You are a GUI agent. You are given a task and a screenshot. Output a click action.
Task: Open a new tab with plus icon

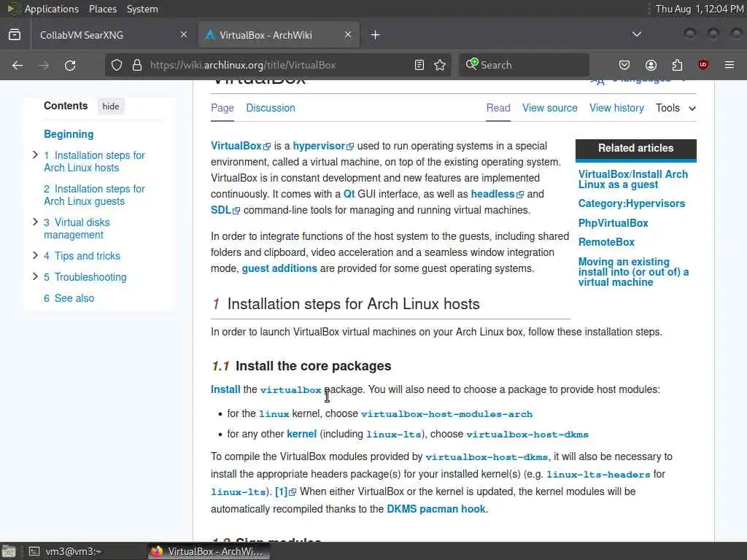point(376,35)
